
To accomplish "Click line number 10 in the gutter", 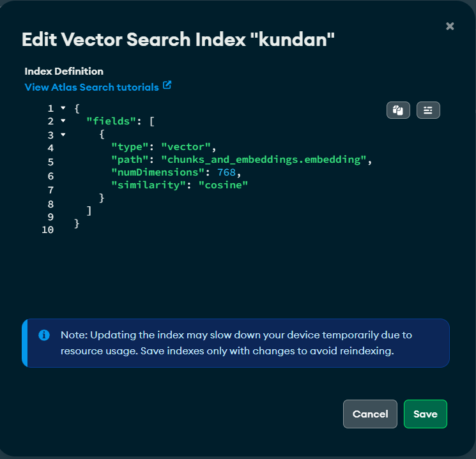I will pyautogui.click(x=48, y=230).
